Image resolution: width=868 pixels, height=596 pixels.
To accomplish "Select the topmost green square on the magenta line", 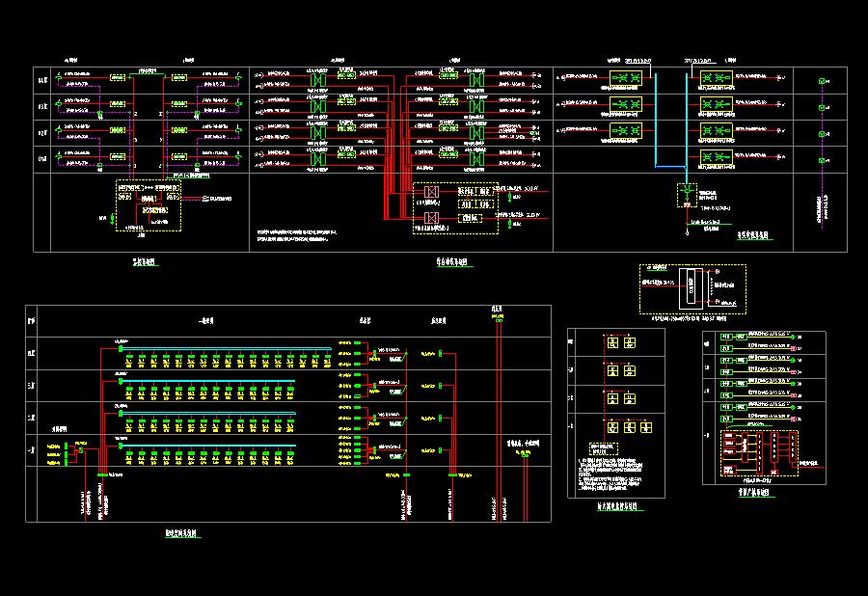I will [x=822, y=81].
